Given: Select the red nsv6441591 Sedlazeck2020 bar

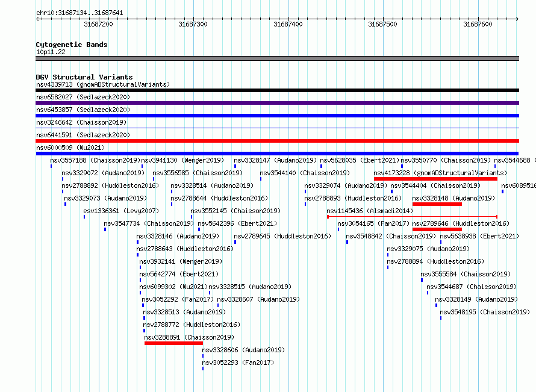Looking at the screenshot, I should pos(277,141).
